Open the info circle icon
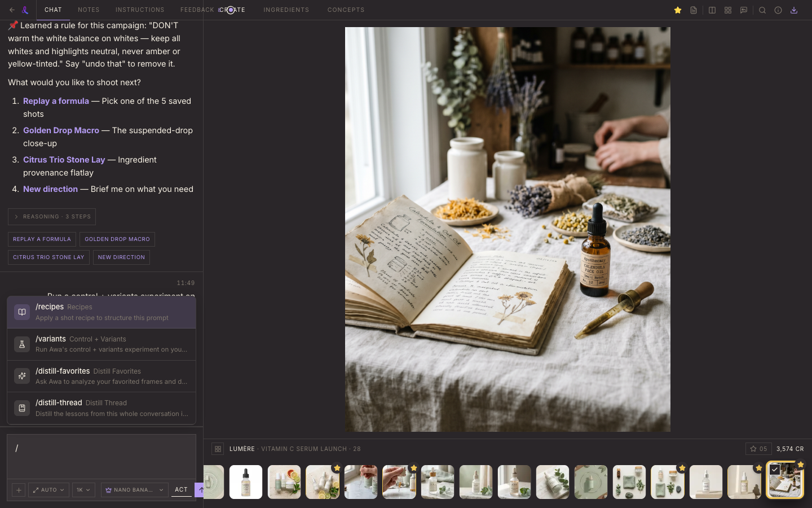 point(778,10)
